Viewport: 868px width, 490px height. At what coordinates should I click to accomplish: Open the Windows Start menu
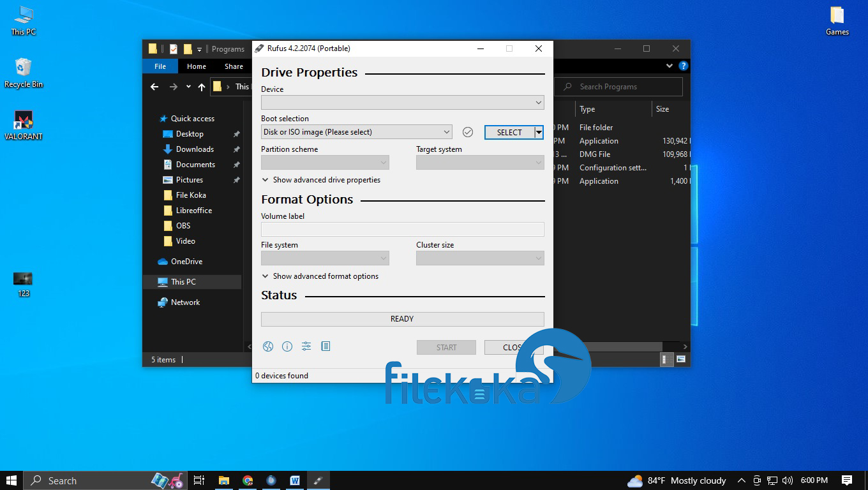click(x=11, y=480)
